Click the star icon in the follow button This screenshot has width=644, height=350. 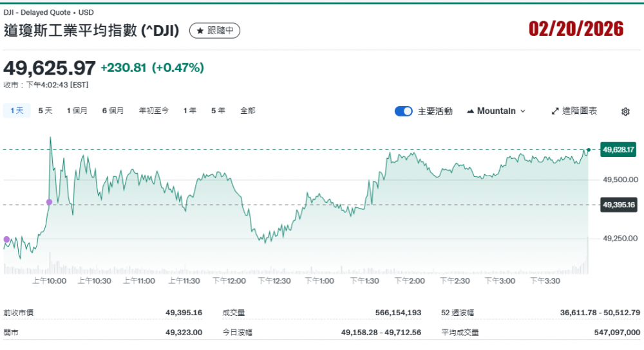200,30
